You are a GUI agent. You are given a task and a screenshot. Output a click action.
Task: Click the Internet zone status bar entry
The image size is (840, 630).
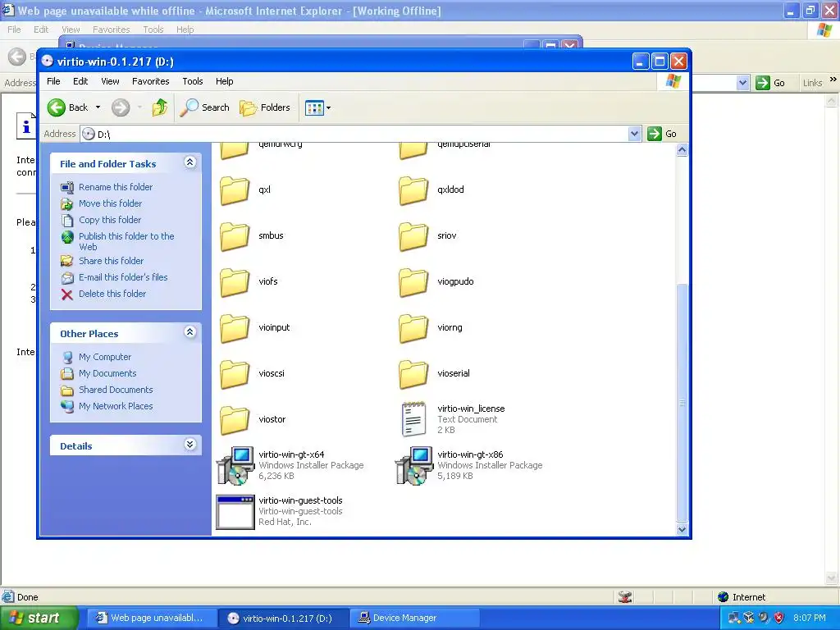coord(742,597)
